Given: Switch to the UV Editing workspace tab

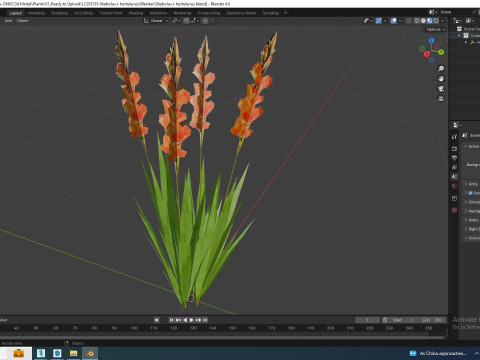Looking at the screenshot, I should coord(83,13).
